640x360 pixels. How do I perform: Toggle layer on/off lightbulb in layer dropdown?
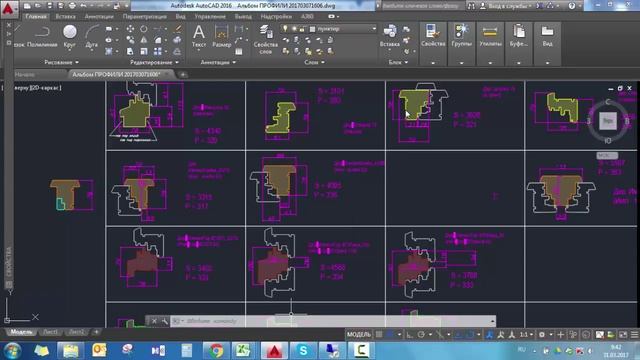pyautogui.click(x=285, y=29)
